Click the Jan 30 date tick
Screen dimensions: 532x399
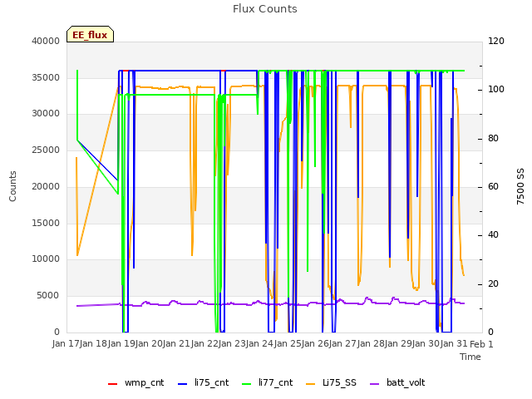426,343
